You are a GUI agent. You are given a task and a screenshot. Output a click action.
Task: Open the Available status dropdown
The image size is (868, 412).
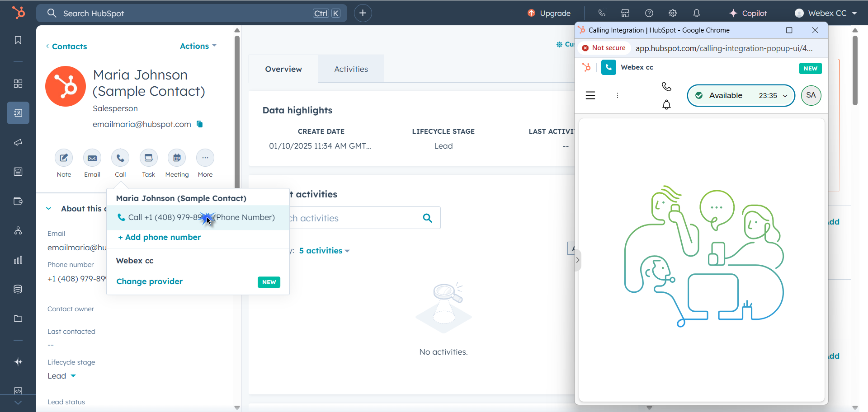(741, 95)
